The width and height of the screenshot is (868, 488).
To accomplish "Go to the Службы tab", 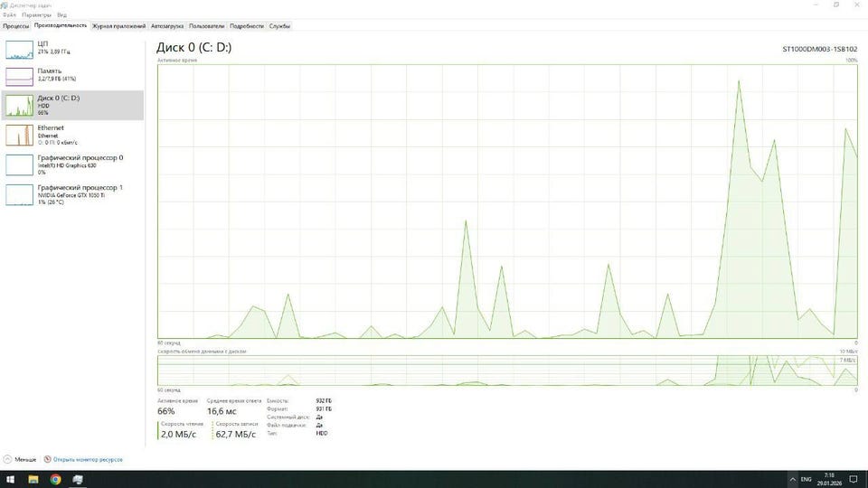I will [279, 26].
